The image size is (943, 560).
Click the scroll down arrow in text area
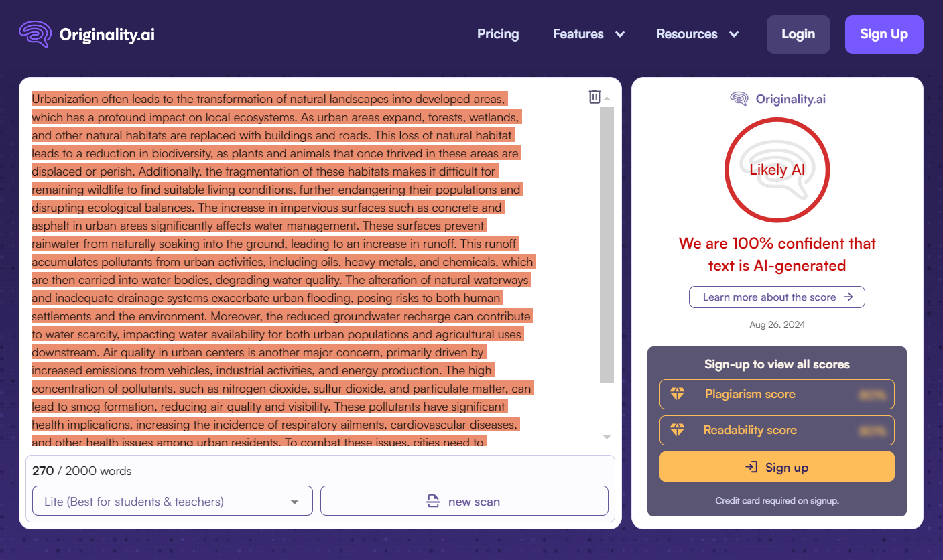[607, 437]
